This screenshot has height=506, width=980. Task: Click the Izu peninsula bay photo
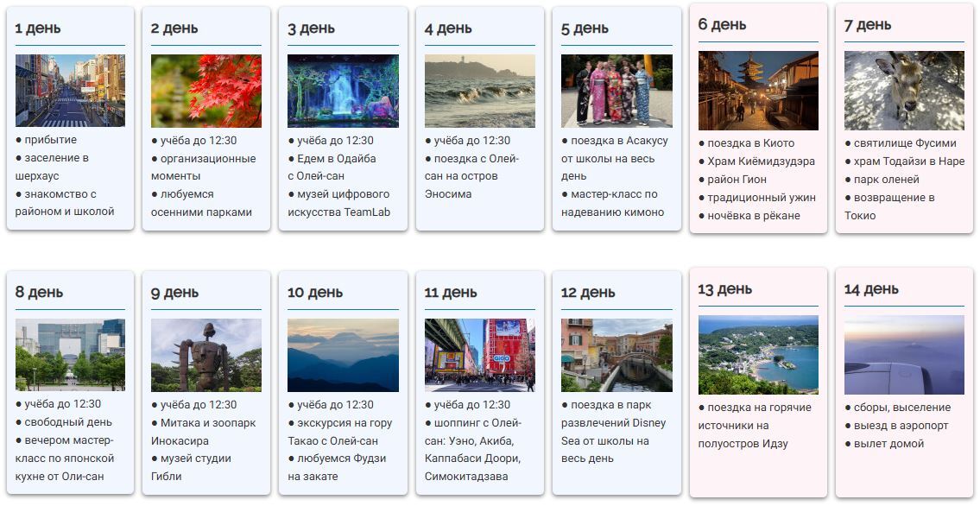pyautogui.click(x=758, y=355)
